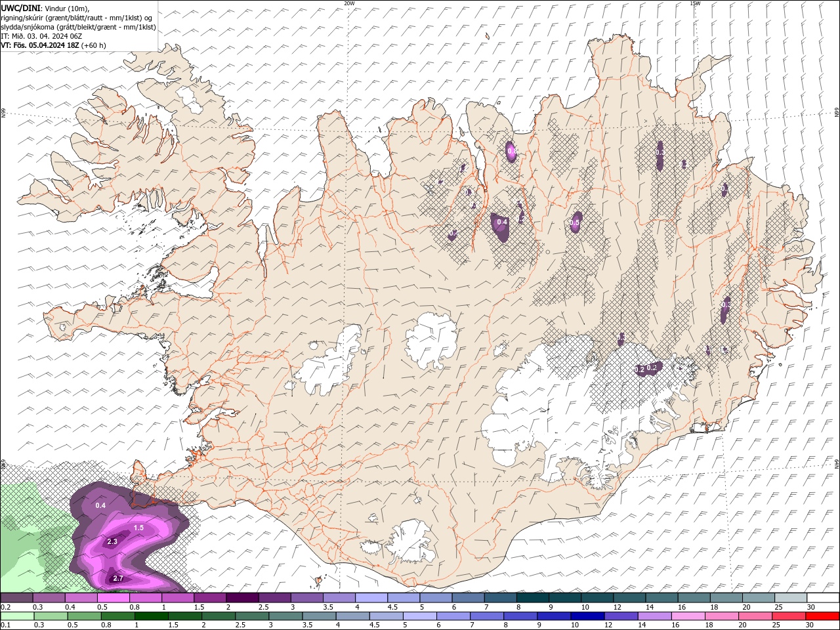Click the 0.4 value in the southwest offshore blob

[x=100, y=505]
